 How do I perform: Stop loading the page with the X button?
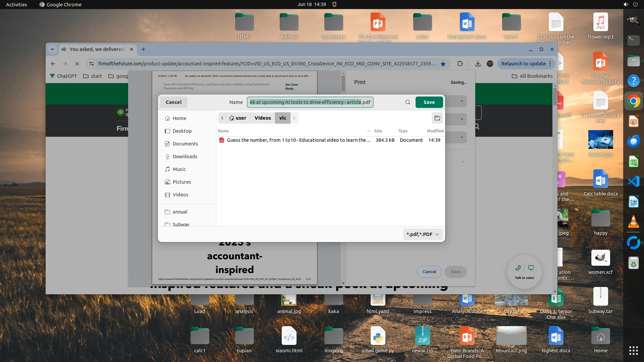tap(77, 64)
